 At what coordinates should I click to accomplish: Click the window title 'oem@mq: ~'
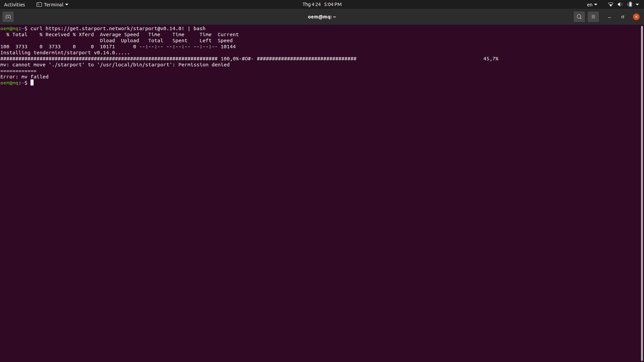(x=322, y=17)
